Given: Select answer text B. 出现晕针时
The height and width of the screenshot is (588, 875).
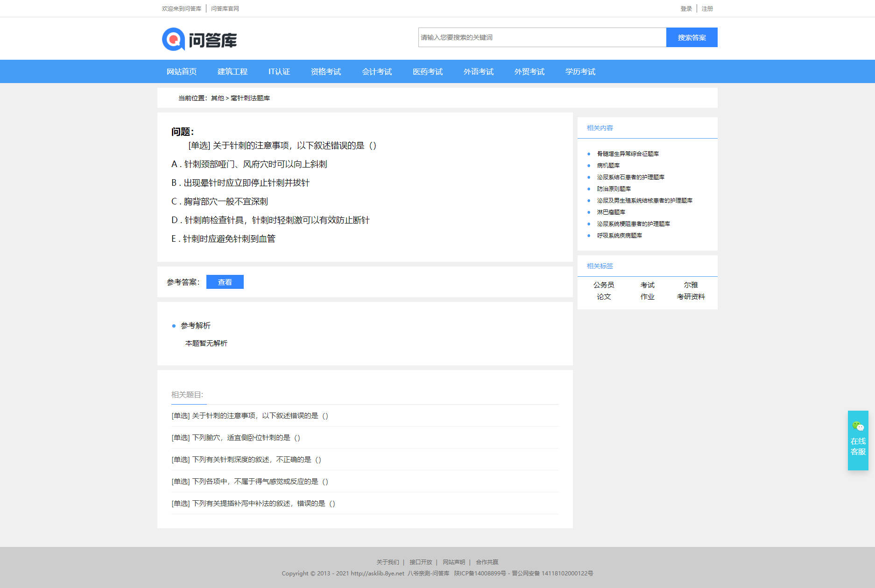Looking at the screenshot, I should [x=240, y=183].
